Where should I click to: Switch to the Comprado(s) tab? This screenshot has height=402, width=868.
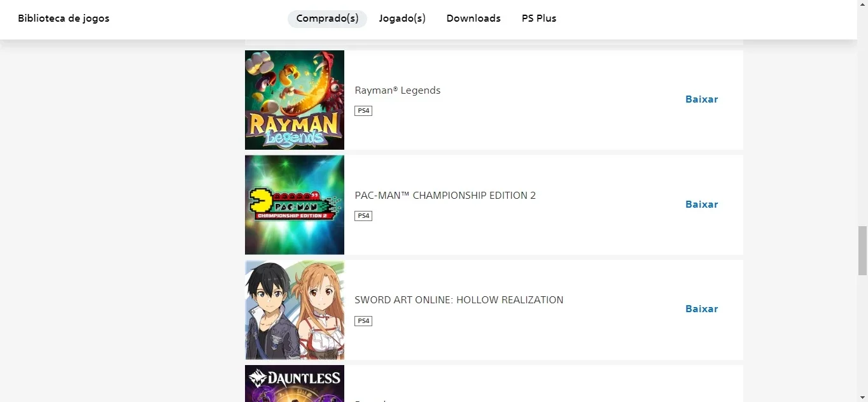327,18
